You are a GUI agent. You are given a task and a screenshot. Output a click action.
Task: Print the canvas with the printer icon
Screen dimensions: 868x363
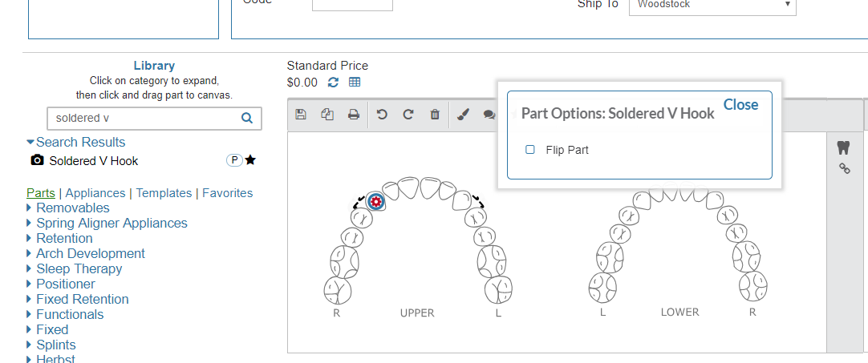click(353, 115)
